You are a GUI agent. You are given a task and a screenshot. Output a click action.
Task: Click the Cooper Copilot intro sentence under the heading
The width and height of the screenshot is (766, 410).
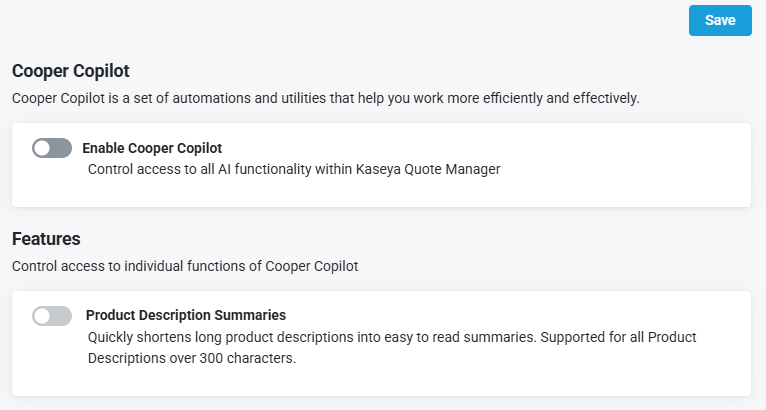(325, 98)
